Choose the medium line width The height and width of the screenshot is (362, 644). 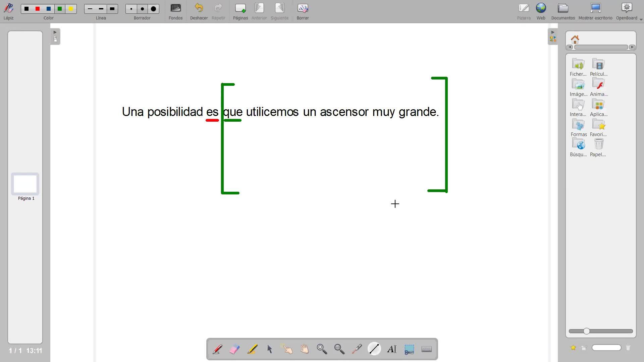click(x=101, y=9)
